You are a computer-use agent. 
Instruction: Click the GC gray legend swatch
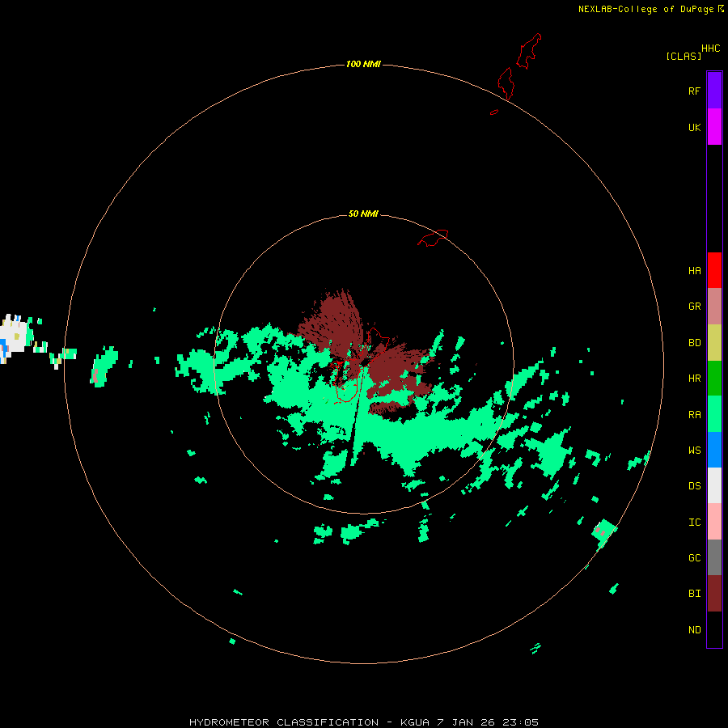click(x=714, y=557)
